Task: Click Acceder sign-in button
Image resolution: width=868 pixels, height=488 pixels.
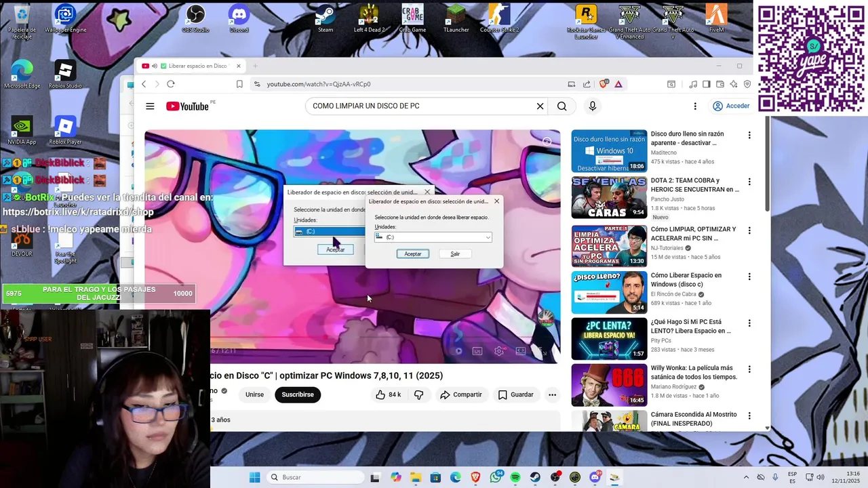Action: [x=731, y=106]
